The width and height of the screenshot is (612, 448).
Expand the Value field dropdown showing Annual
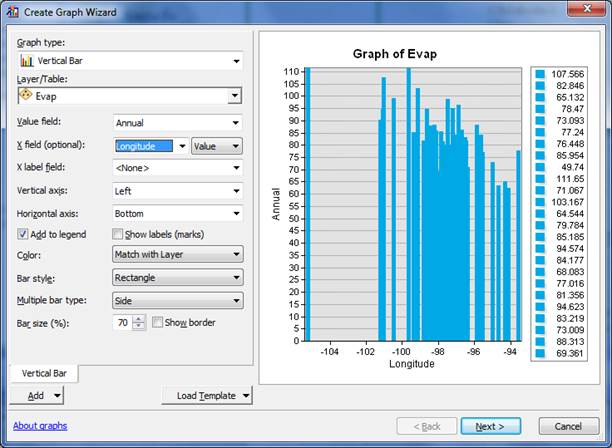pyautogui.click(x=236, y=123)
